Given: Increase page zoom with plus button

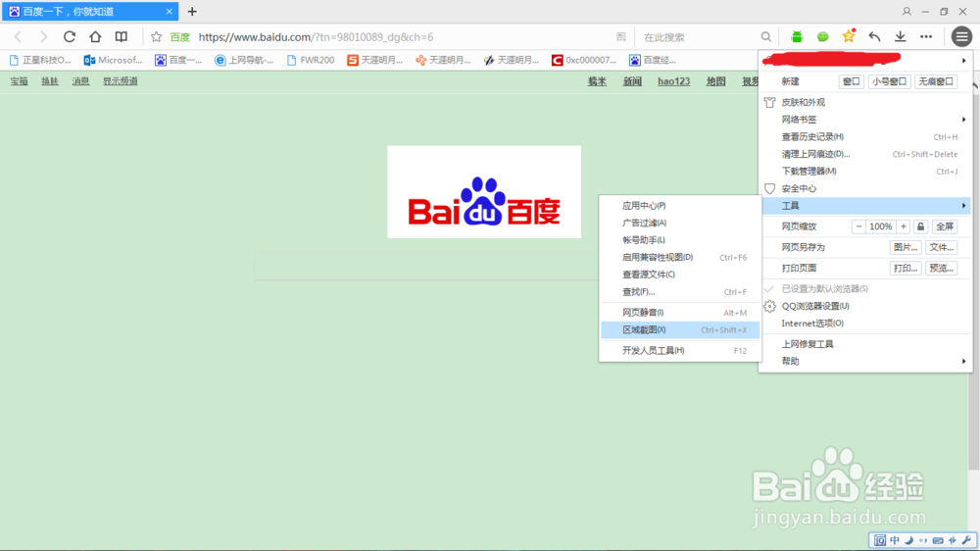Looking at the screenshot, I should (904, 226).
